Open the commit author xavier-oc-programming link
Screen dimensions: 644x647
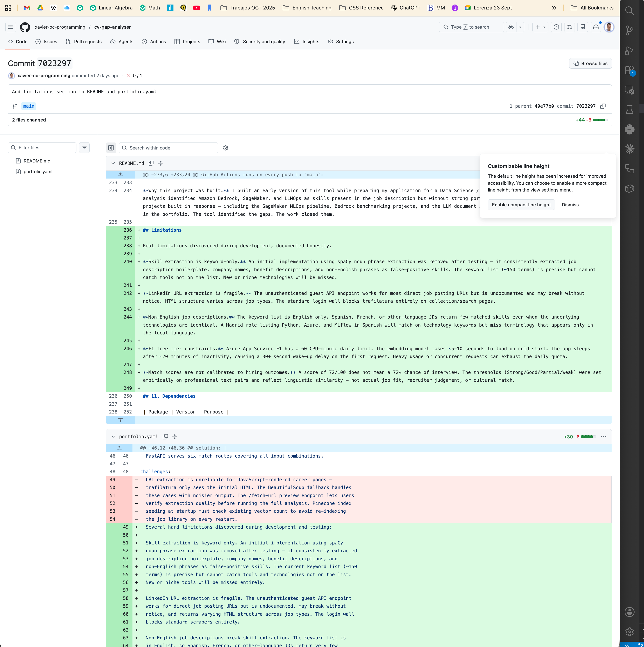[x=44, y=76]
